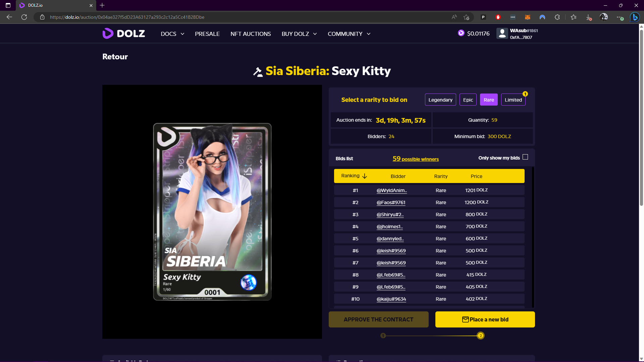Open 59 possible winners link
644x362 pixels.
pos(416,159)
